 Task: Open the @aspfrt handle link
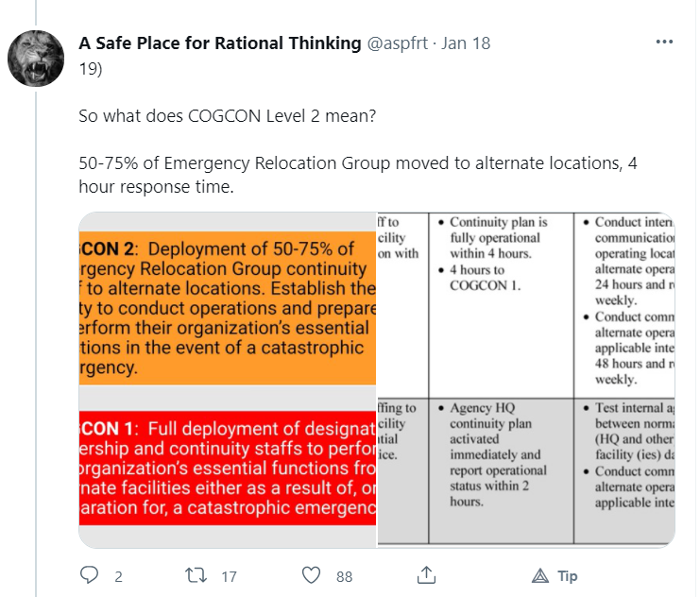(398, 43)
